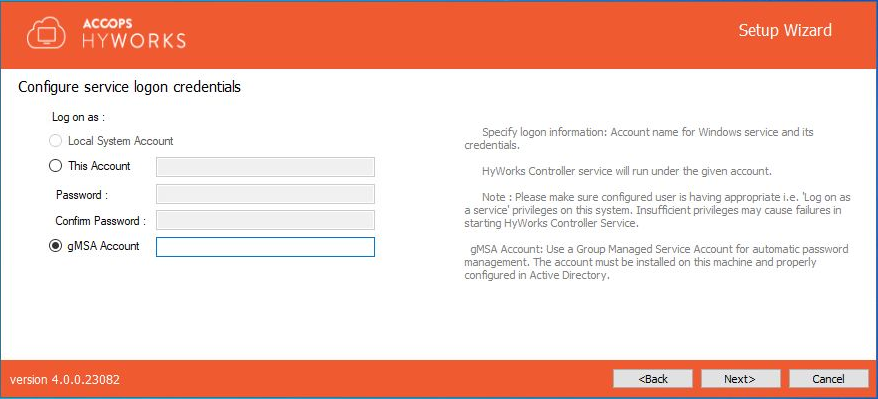Image resolution: width=878 pixels, height=399 pixels.
Task: Click the Password label text
Action: click(82, 195)
